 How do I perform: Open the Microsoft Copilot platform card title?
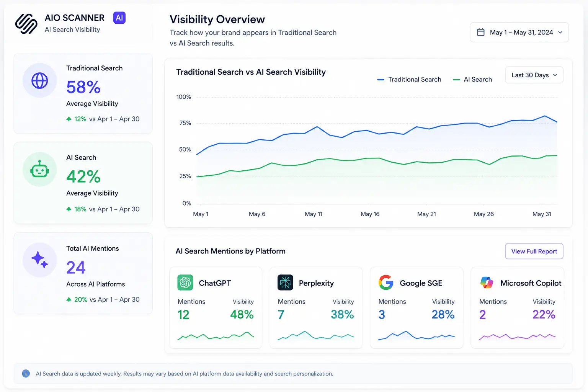(531, 283)
